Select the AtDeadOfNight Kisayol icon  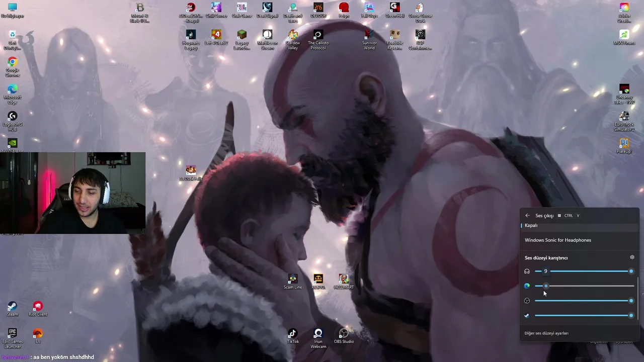click(x=191, y=13)
